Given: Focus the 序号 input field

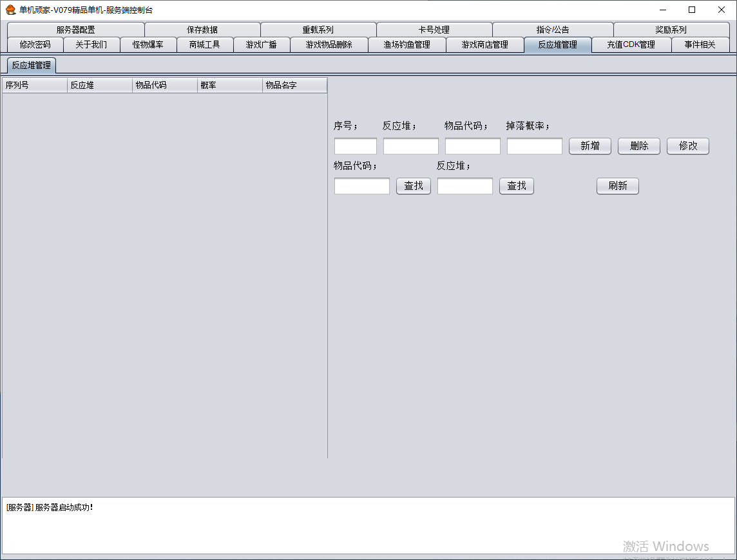Looking at the screenshot, I should click(355, 146).
